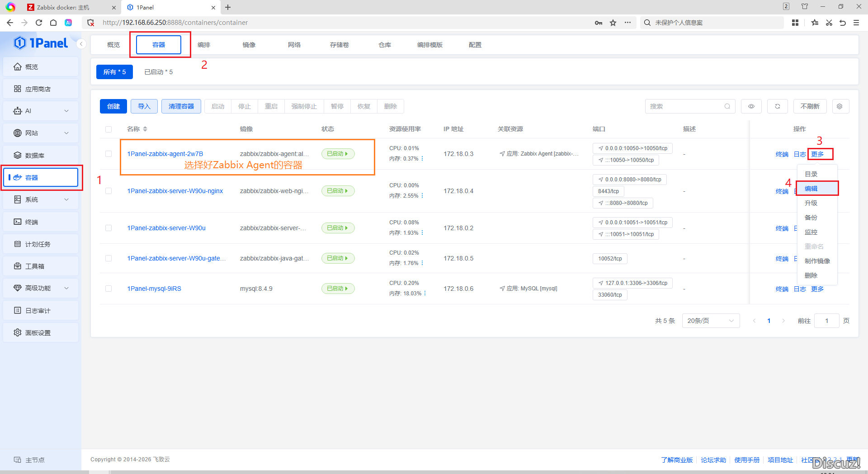Click the container 搜索 field

click(x=690, y=106)
